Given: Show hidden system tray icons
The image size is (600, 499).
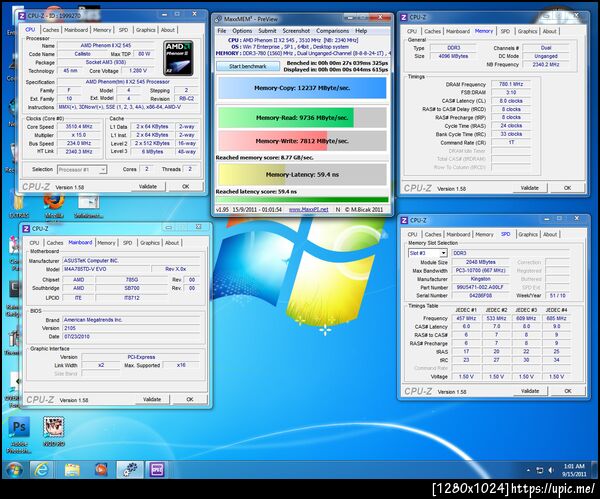Looking at the screenshot, I should click(528, 470).
